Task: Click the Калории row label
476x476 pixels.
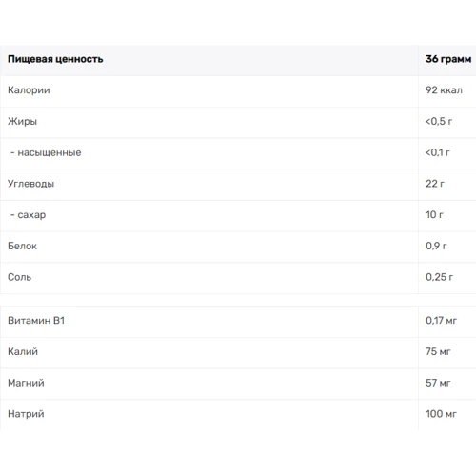Action: pos(29,90)
